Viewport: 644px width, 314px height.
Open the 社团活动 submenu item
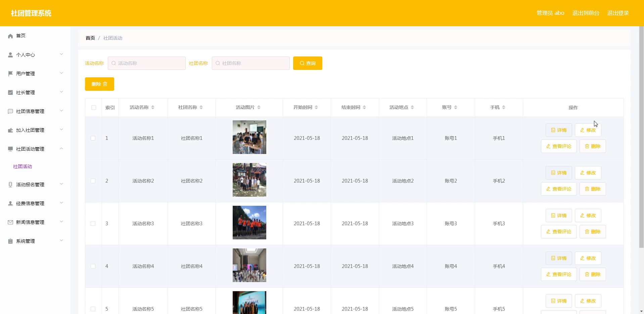point(22,166)
